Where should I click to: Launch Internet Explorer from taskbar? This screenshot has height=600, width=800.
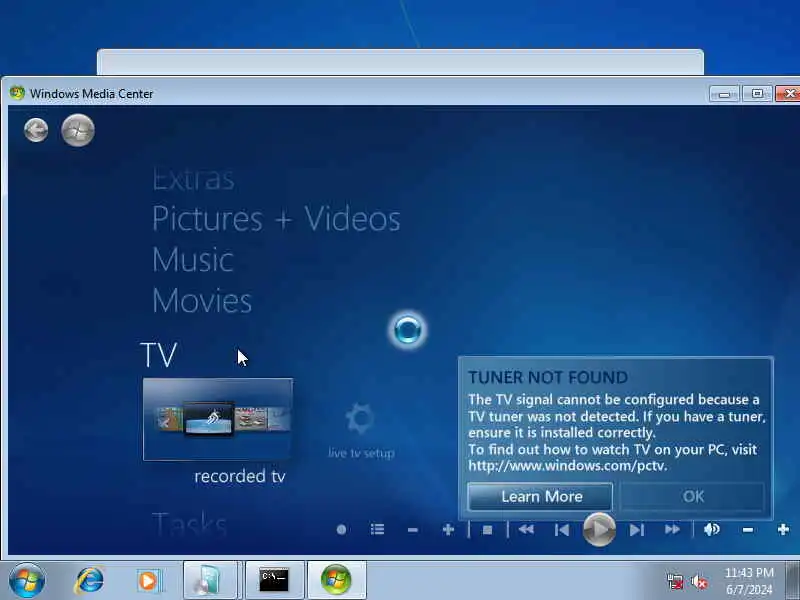89,581
